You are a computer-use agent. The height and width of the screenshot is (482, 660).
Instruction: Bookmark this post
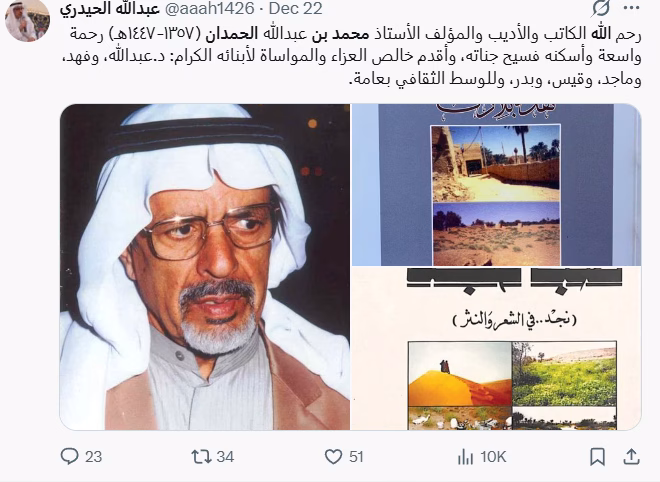[x=598, y=457]
